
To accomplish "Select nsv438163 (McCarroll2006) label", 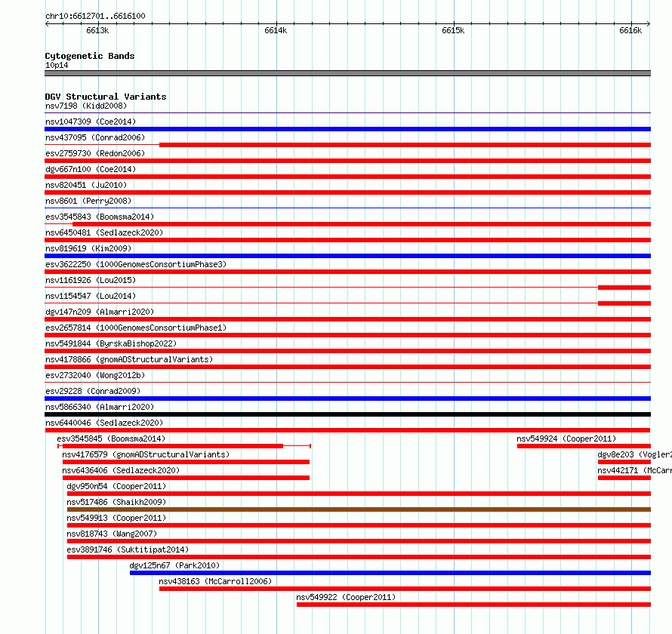I will [215, 581].
